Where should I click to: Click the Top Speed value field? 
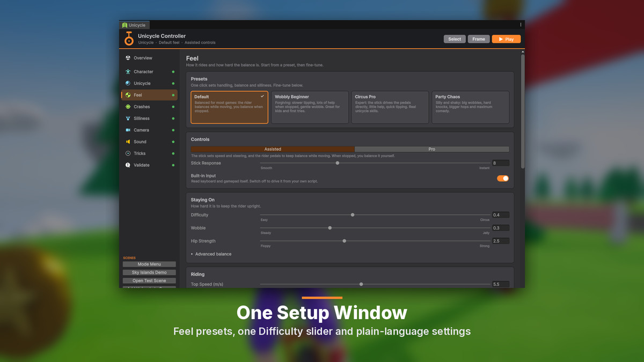tap(501, 284)
